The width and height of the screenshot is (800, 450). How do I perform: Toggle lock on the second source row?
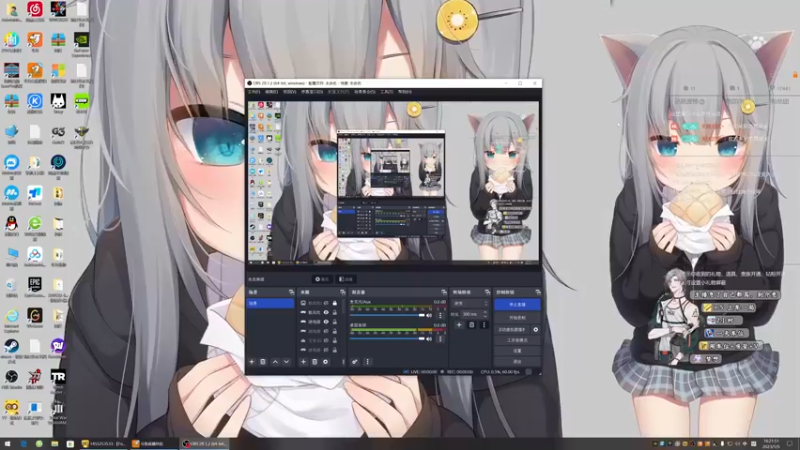tap(335, 312)
